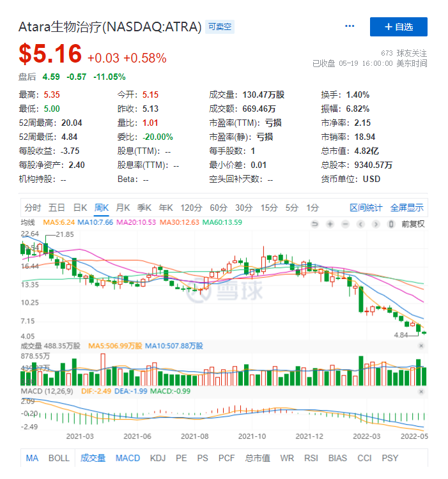Open 全屏显示 fullscreen chart view
The image size is (448, 479).
(x=406, y=208)
